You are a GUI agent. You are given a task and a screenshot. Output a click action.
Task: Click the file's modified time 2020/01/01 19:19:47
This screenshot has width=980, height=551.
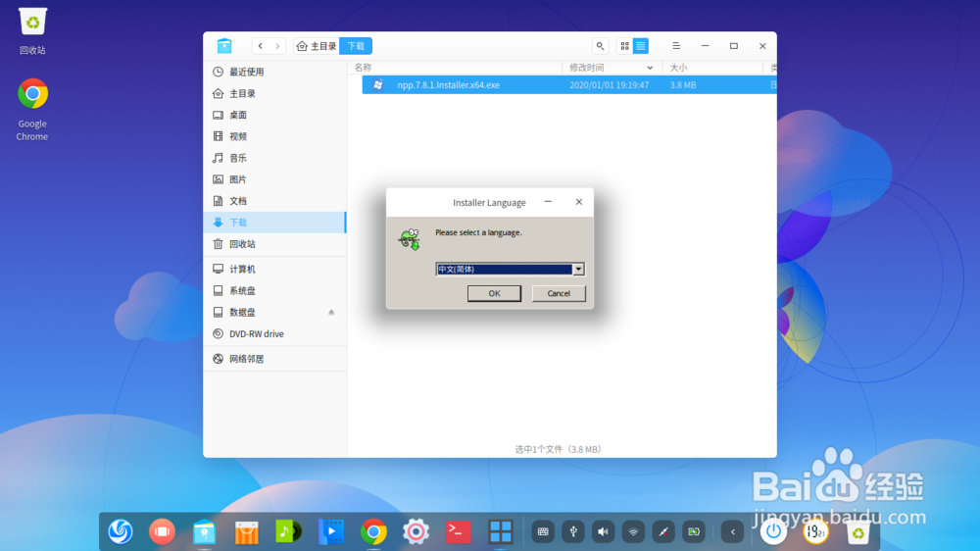pos(609,85)
